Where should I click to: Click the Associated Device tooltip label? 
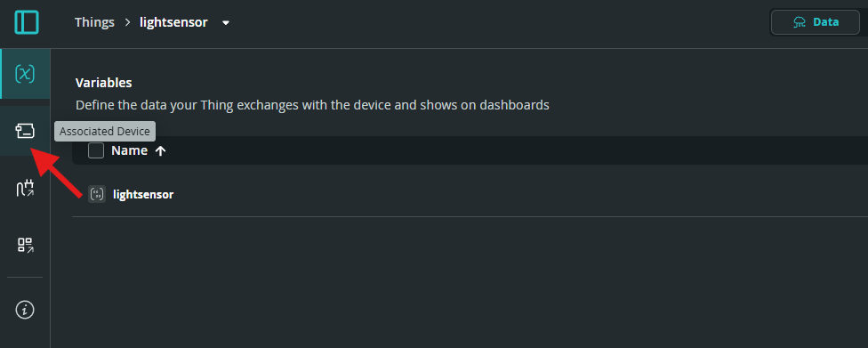(x=105, y=132)
